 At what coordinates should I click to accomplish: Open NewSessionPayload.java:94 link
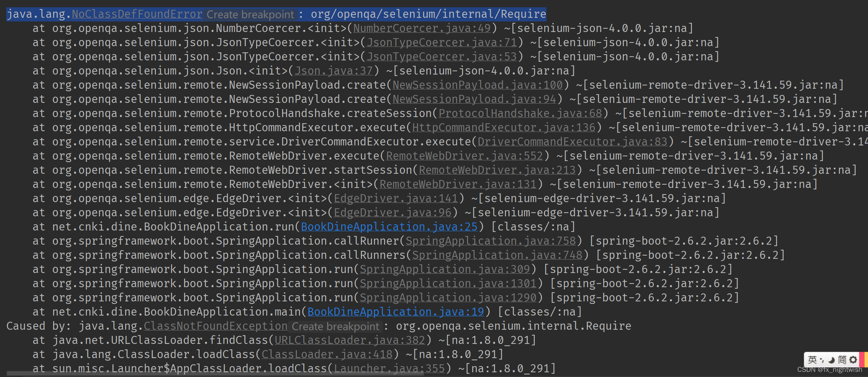pyautogui.click(x=474, y=99)
